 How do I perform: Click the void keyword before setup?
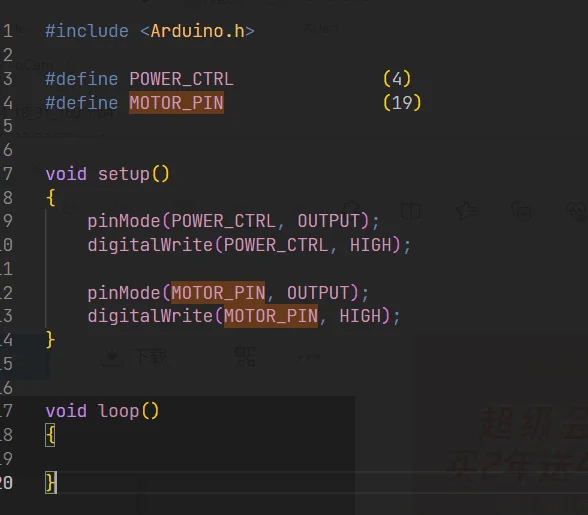tap(66, 174)
